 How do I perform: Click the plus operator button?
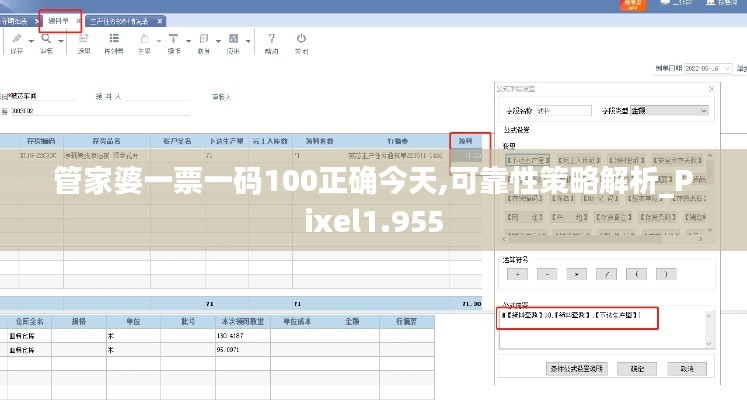point(517,273)
